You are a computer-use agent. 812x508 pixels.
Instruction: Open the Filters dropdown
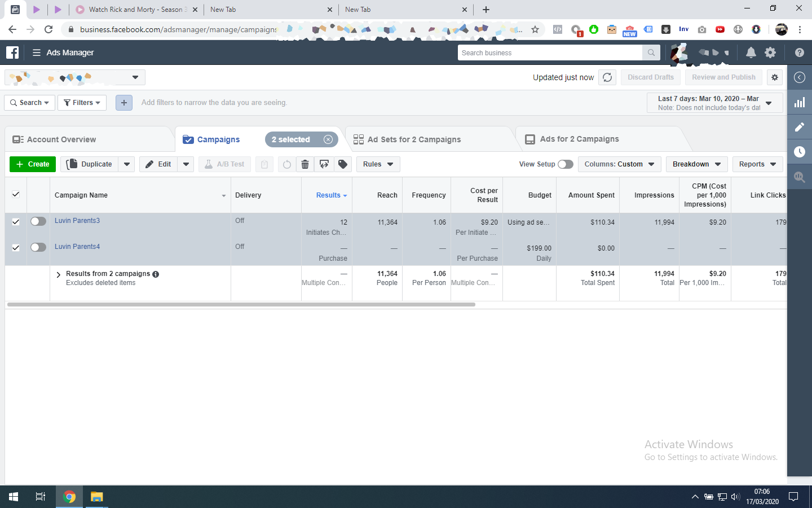82,103
